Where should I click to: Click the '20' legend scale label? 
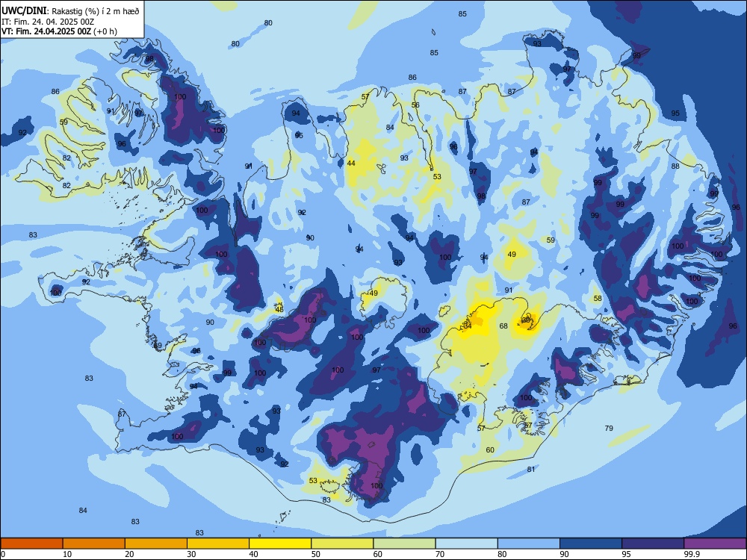[129, 554]
